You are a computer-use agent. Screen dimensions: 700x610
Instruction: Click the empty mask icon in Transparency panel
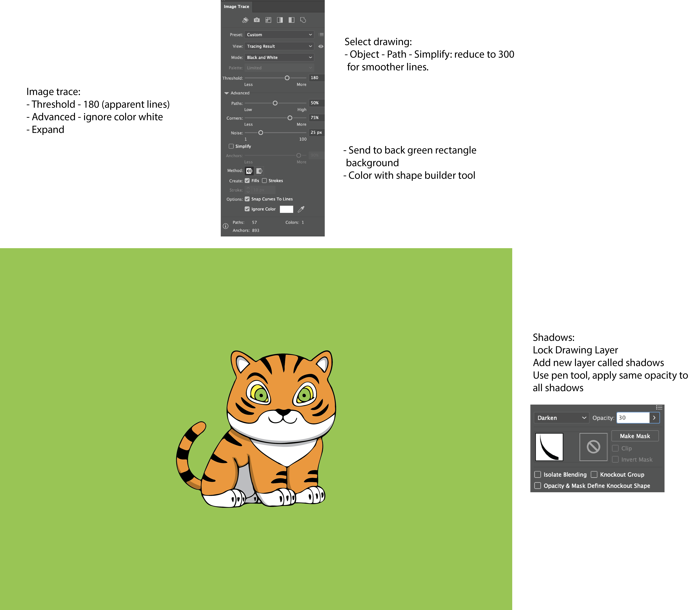point(593,447)
